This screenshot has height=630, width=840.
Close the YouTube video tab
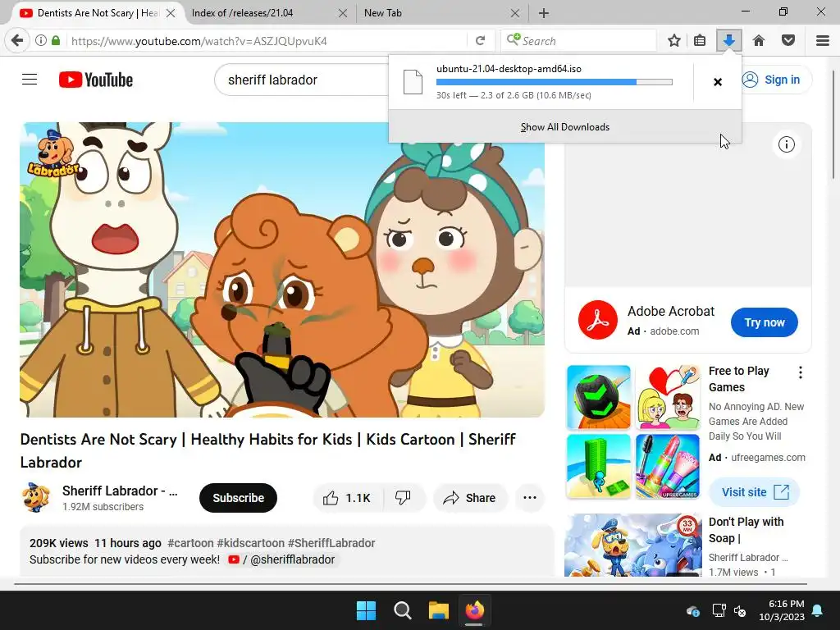tap(171, 13)
